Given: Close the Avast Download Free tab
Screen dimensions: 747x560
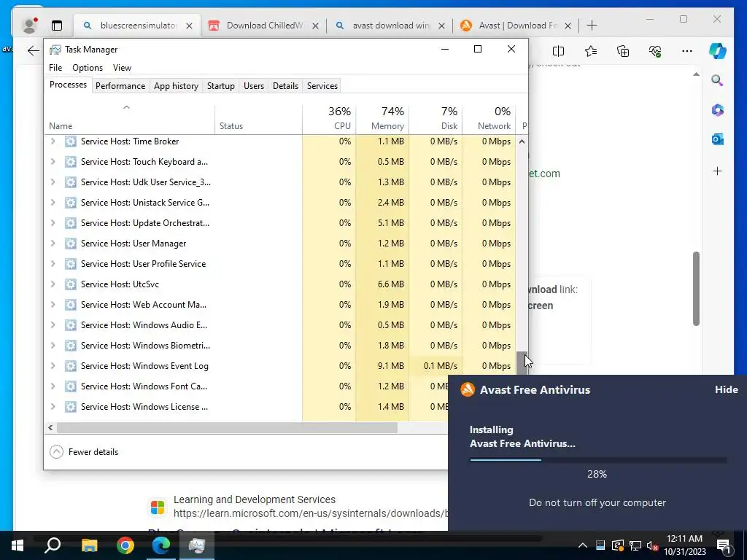Looking at the screenshot, I should [568, 26].
